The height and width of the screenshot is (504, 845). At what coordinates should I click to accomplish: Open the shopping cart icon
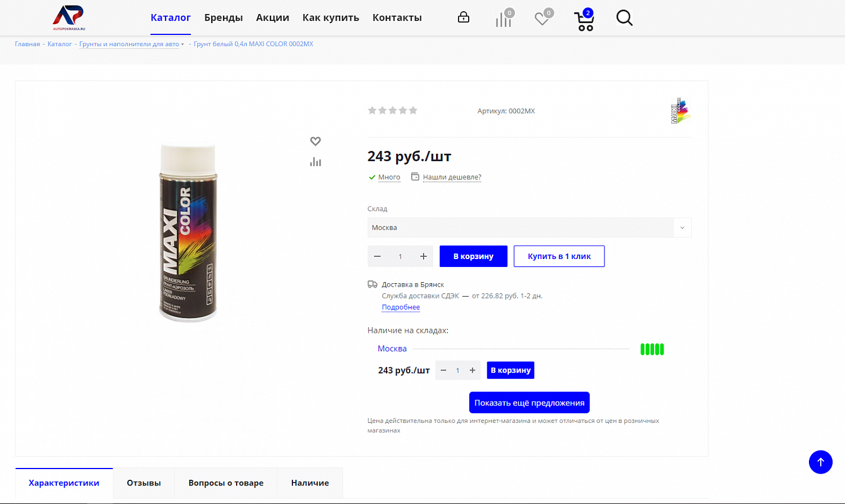tap(584, 20)
